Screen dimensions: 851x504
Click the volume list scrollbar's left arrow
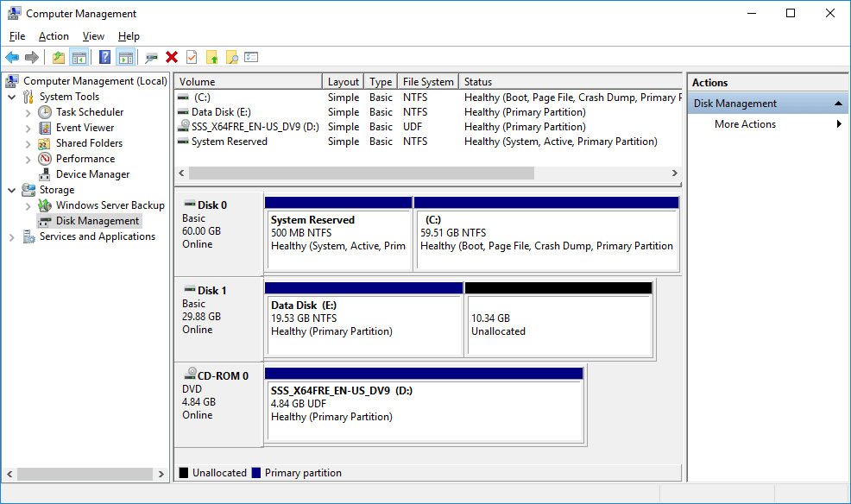[x=182, y=173]
